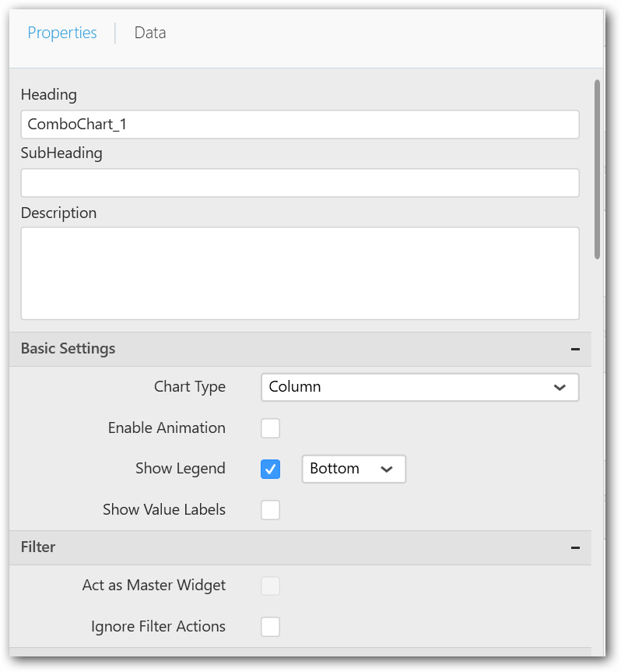Click the Show Legend label text

click(181, 469)
